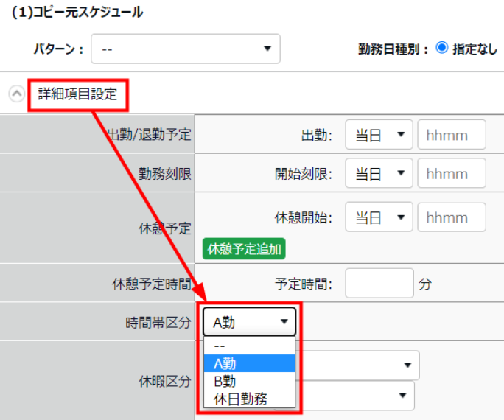Click the 詳細項目設定 section header label
The image size is (504, 420).
(78, 94)
